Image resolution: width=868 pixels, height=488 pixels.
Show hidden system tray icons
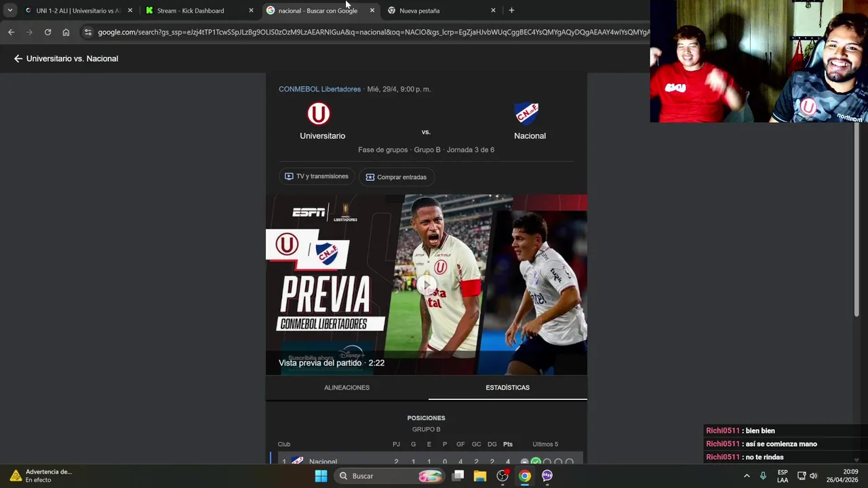pyautogui.click(x=747, y=476)
